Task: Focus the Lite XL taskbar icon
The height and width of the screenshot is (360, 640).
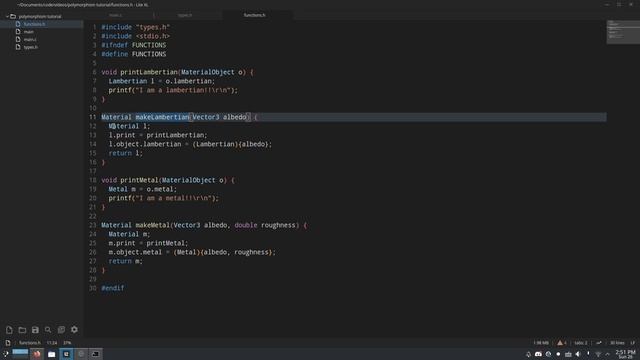Action: point(66,354)
